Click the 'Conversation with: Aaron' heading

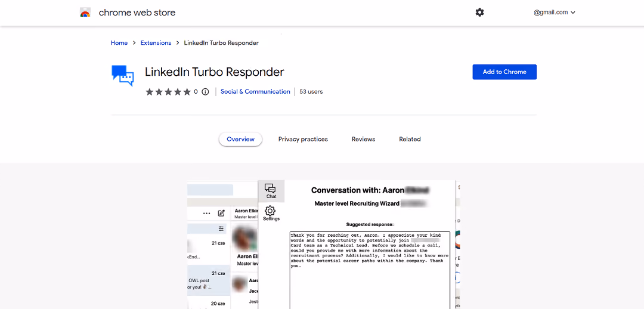point(358,190)
